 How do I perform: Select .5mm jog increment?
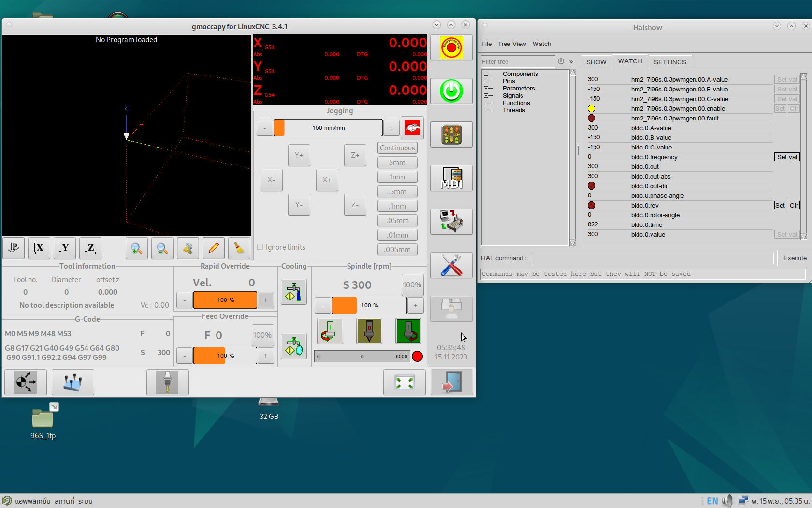tap(397, 192)
